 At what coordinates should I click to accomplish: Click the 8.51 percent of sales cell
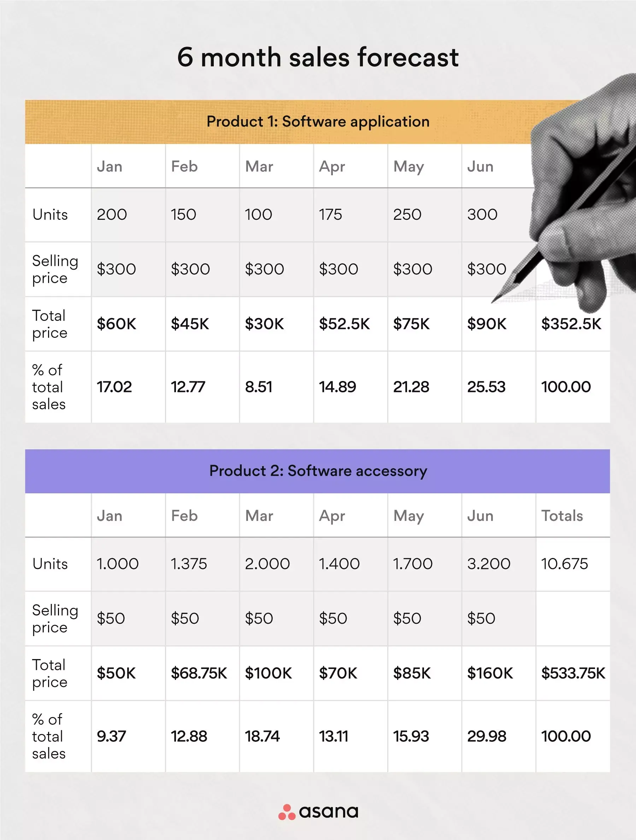click(259, 387)
